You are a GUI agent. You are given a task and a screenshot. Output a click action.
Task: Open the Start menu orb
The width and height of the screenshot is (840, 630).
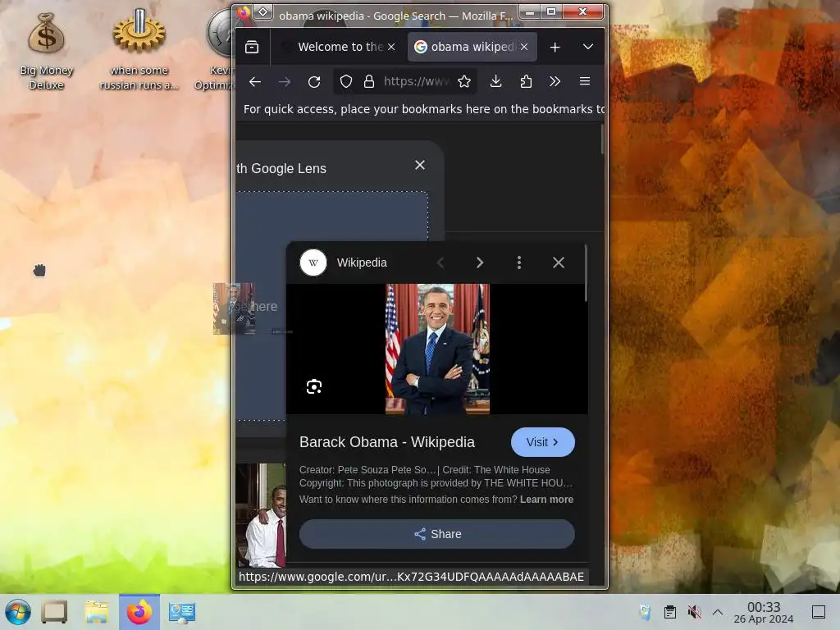pyautogui.click(x=18, y=612)
